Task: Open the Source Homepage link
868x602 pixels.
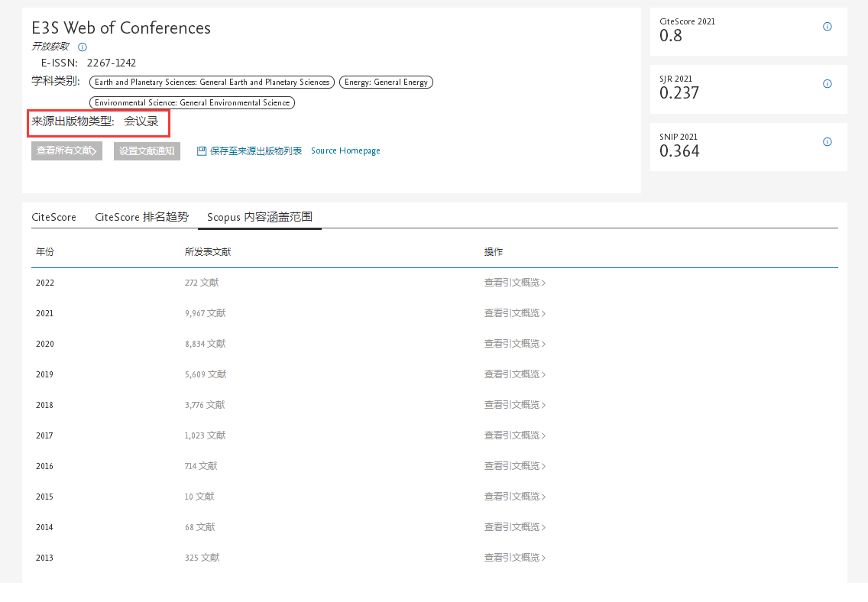Action: point(345,150)
